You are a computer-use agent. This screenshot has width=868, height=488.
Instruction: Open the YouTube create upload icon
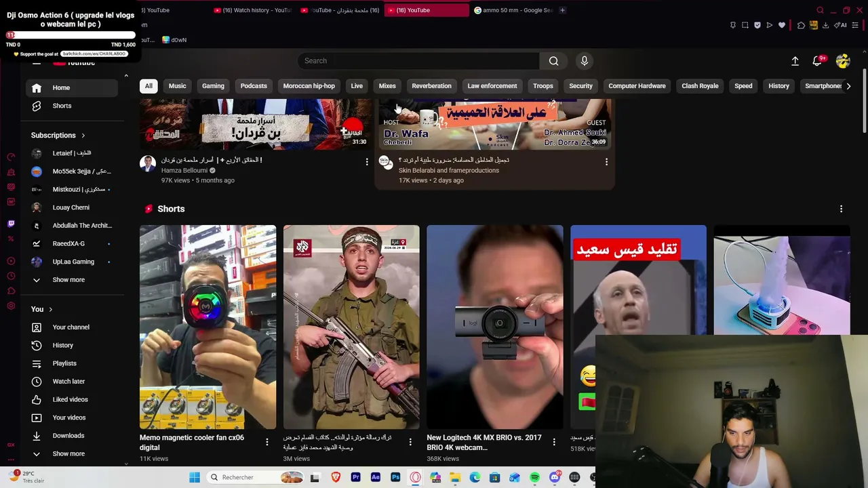tap(795, 61)
